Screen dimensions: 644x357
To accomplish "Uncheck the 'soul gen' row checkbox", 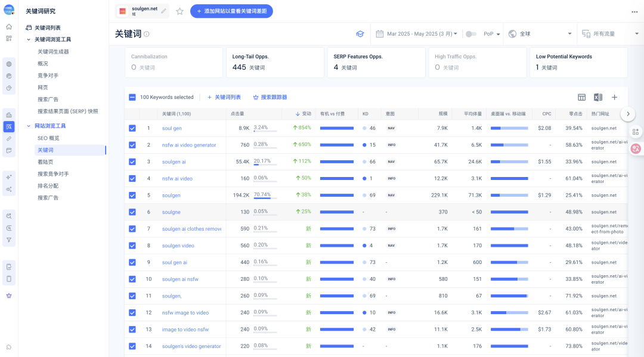I will (132, 128).
